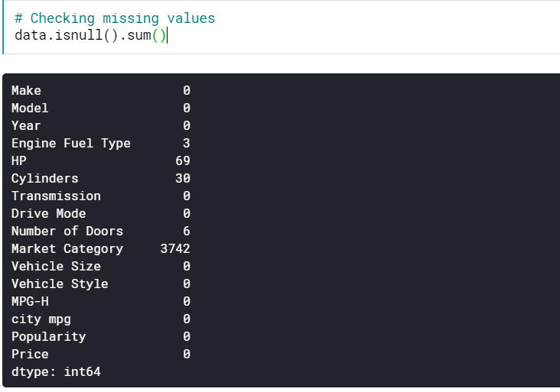The height and width of the screenshot is (392, 560).
Task: Click the 'Popularity' row label
Action: click(48, 336)
